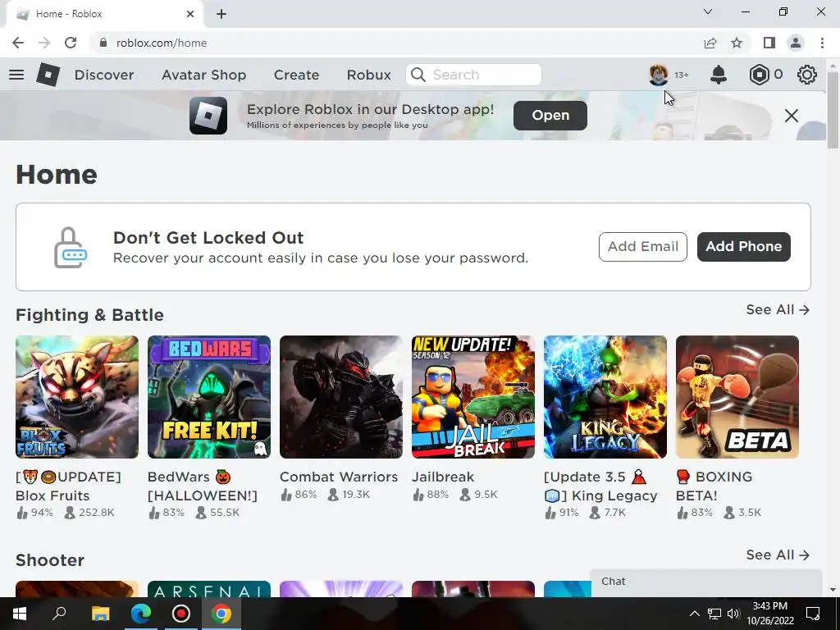The image size is (840, 630).
Task: Click the Open desktop app button
Action: (550, 116)
